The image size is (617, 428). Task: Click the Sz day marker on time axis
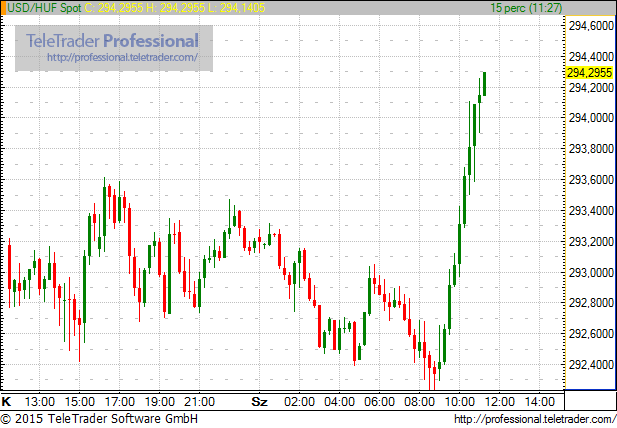tap(259, 402)
